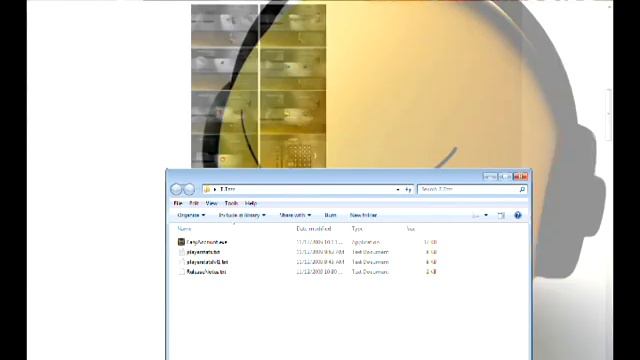640x360 pixels.
Task: Sort by the Type column header
Action: tap(357, 229)
